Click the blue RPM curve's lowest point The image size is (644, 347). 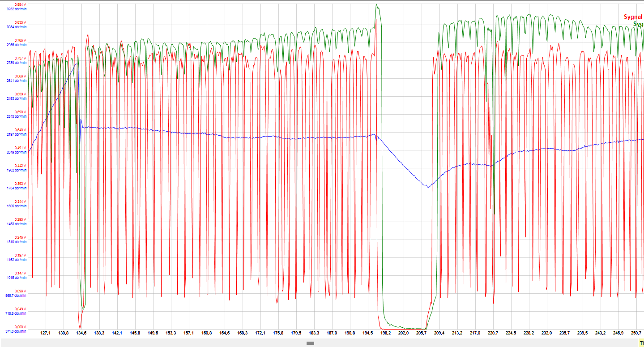(x=428, y=187)
